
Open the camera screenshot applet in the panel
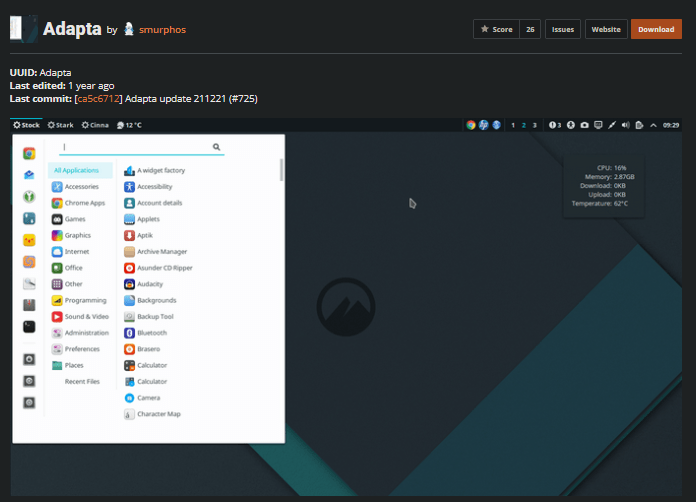point(585,125)
